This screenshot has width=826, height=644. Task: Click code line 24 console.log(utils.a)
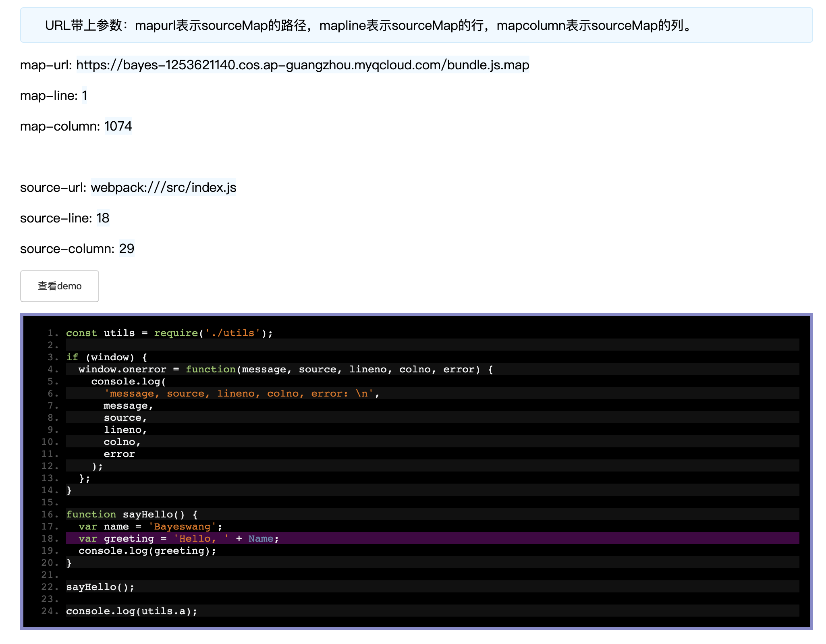coord(132,611)
